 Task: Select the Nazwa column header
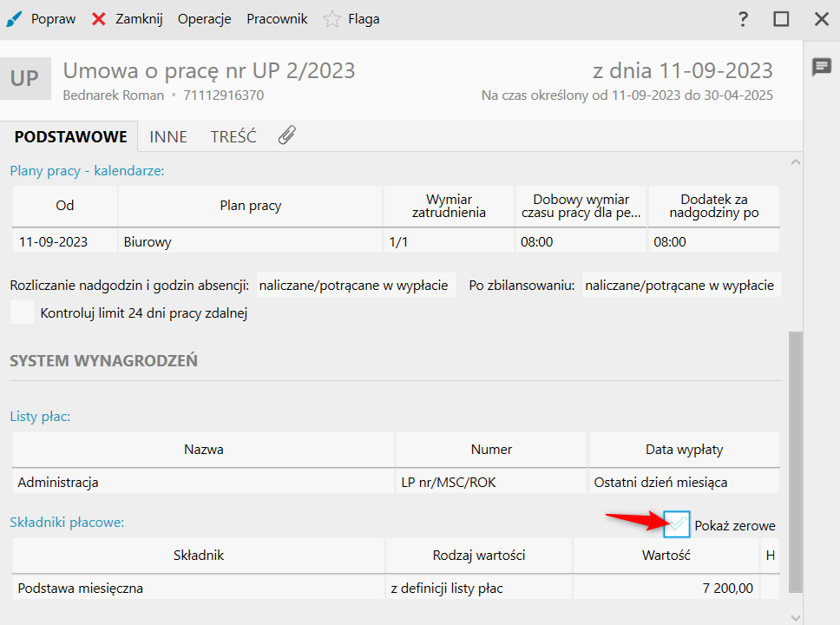pyautogui.click(x=204, y=449)
